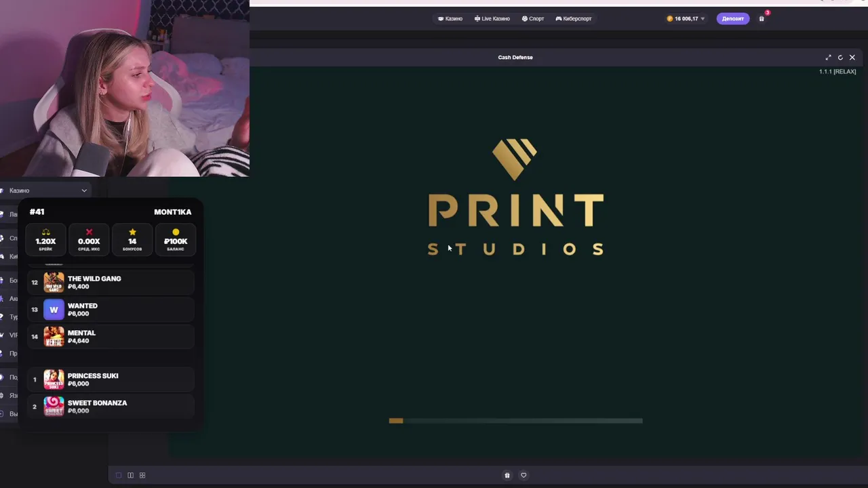Open The Wild Gang thumbnail
This screenshot has width=868, height=488.
coord(54,282)
